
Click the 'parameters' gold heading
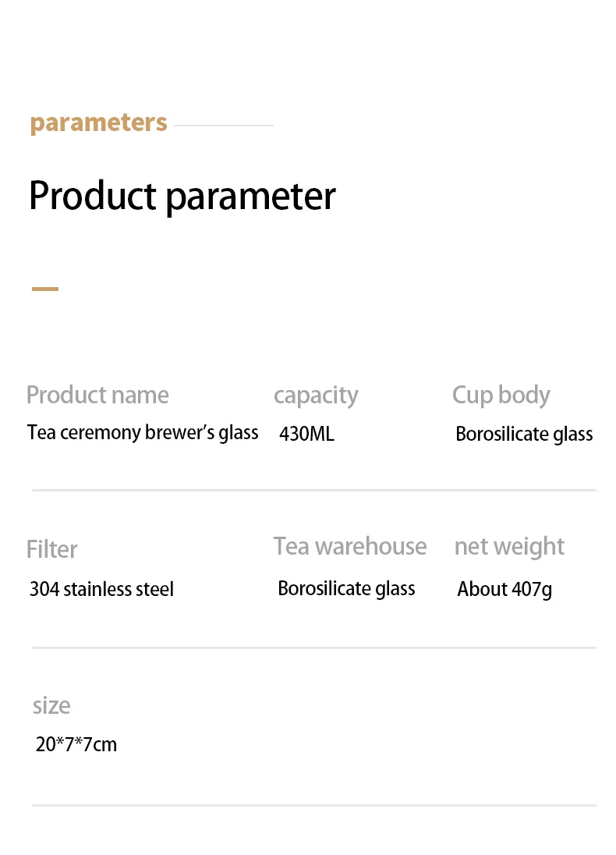tap(99, 123)
